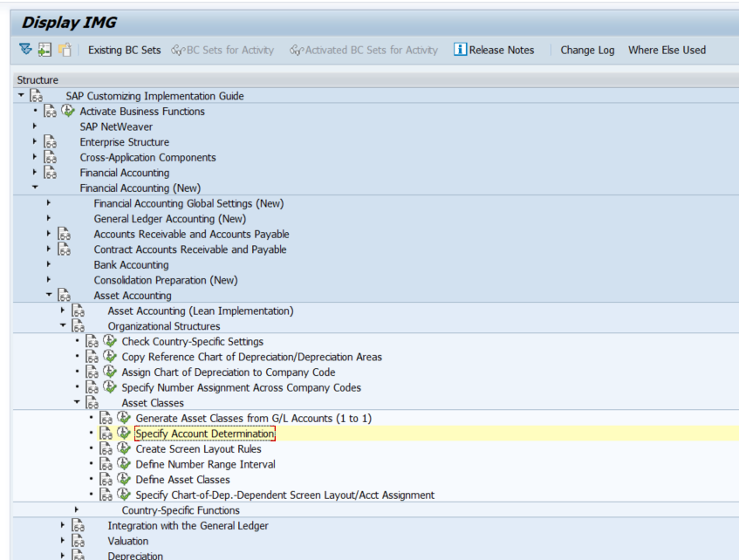The width and height of the screenshot is (739, 560).
Task: Execute Generate Asset Classes from G/L Accounts icon
Action: 124,418
